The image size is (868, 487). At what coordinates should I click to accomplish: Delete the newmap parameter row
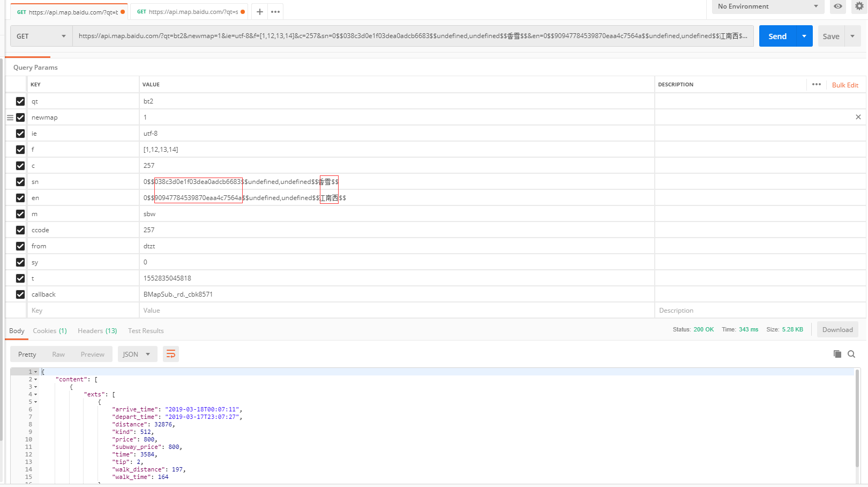(x=858, y=117)
